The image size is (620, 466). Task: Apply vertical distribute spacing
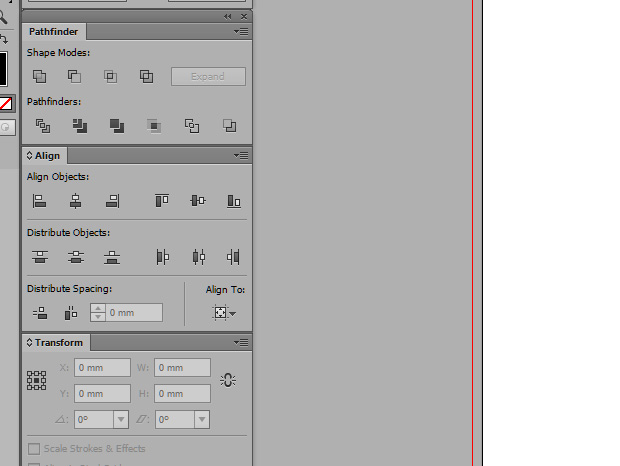point(40,313)
